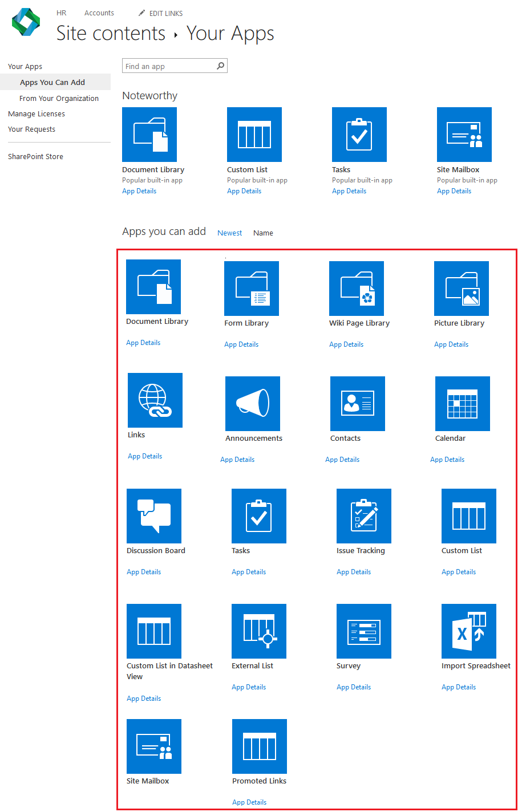522x812 pixels.
Task: Open the Contacts app tile
Action: 357,404
